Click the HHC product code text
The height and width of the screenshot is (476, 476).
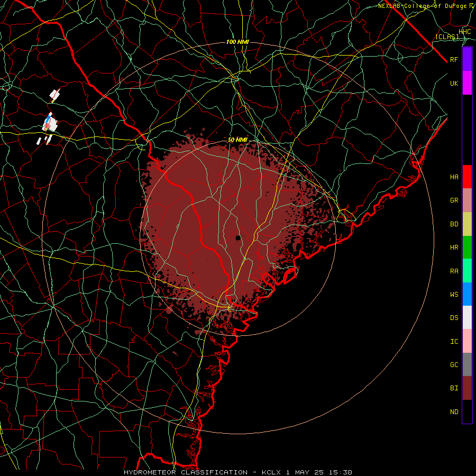pos(465,32)
